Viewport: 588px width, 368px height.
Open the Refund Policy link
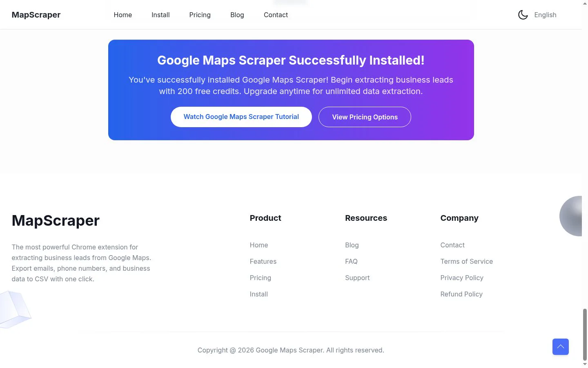coord(461,294)
